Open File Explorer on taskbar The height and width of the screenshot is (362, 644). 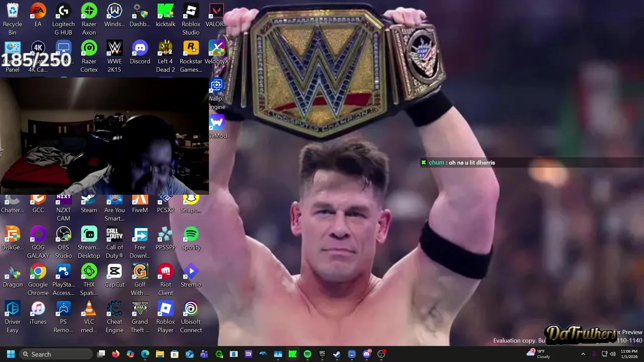(160, 354)
